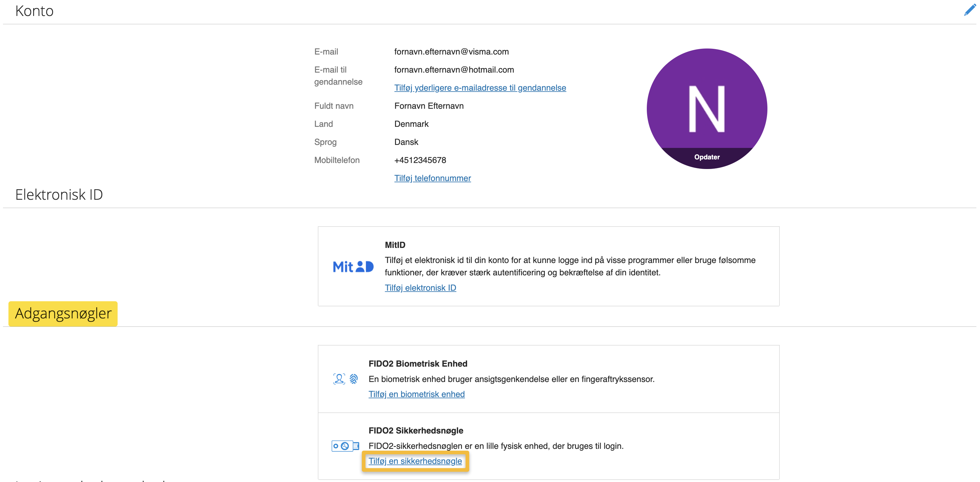Add additional recovery email address link
Screen dimensions: 980x482
480,88
